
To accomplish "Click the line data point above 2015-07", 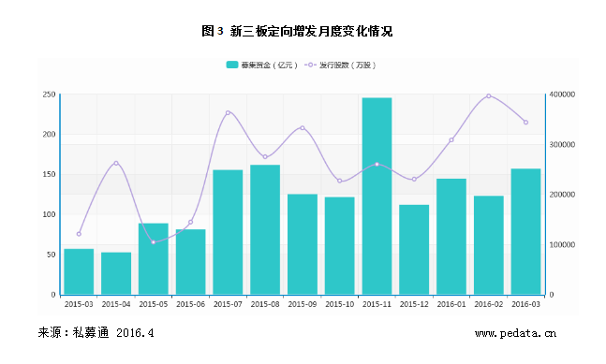I will click(x=228, y=112).
